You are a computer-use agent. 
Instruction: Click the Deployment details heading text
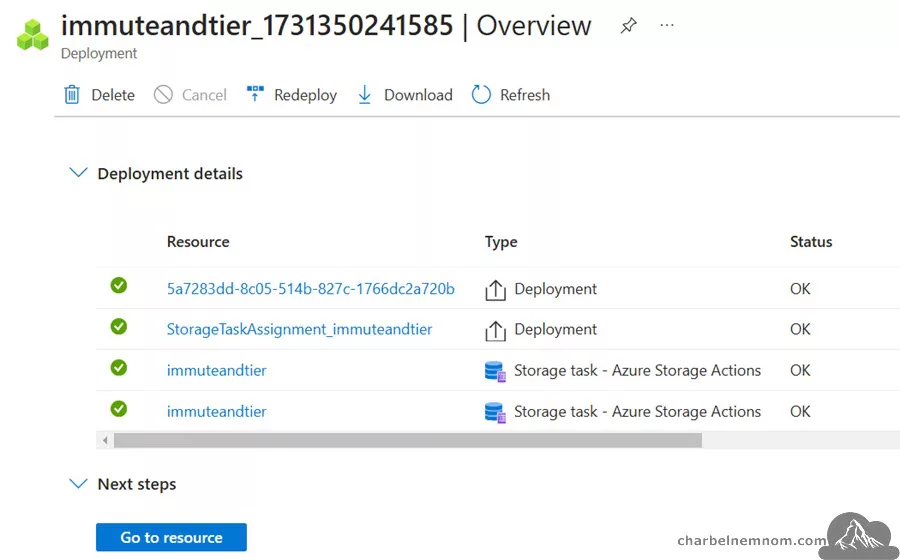click(170, 174)
